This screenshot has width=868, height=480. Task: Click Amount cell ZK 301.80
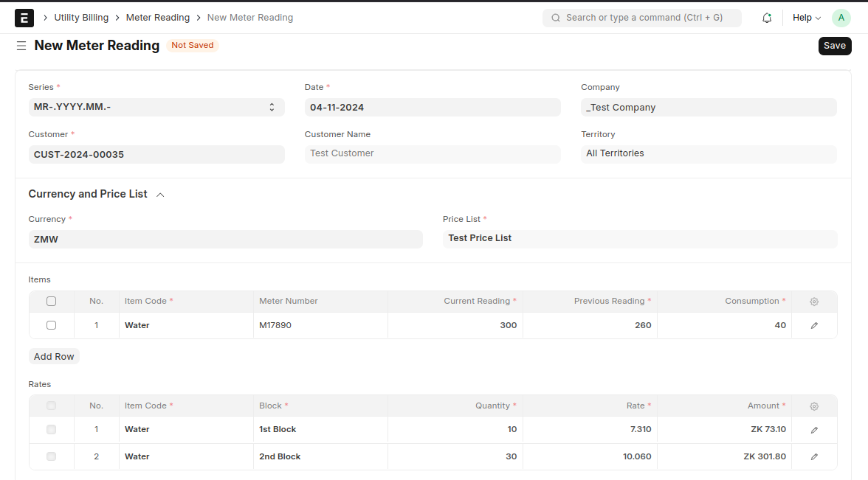tap(725, 457)
